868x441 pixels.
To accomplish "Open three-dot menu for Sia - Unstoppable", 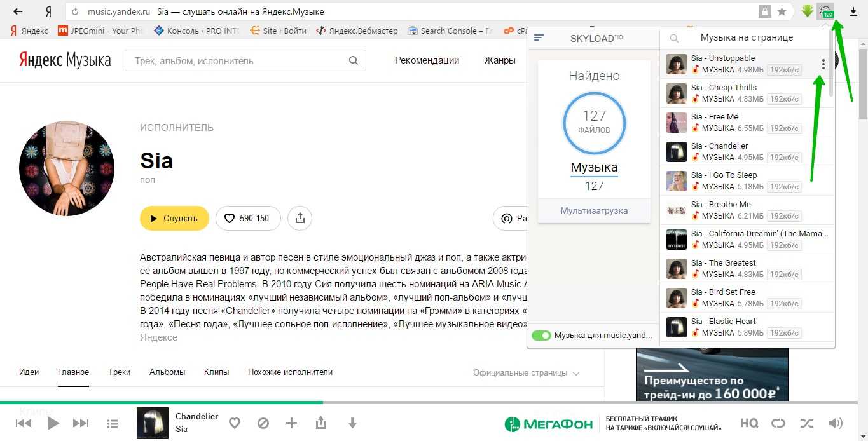I will coord(823,64).
